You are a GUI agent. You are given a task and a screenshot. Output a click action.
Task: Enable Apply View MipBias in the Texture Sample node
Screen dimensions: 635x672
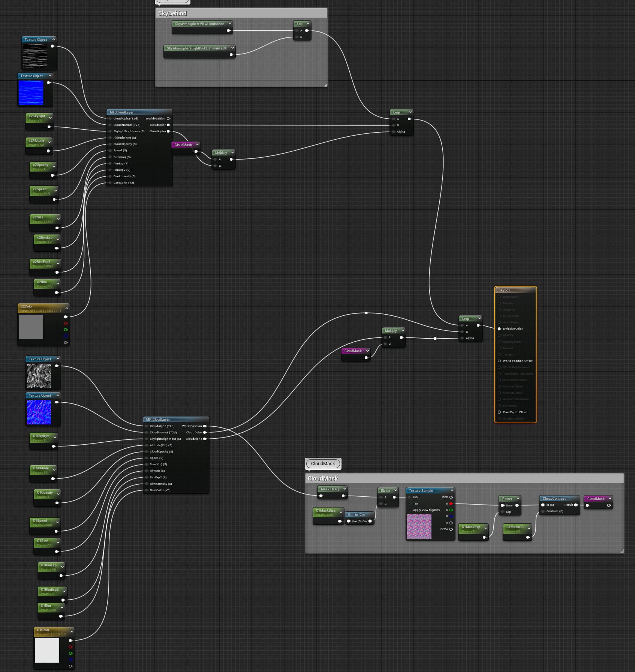click(409, 510)
